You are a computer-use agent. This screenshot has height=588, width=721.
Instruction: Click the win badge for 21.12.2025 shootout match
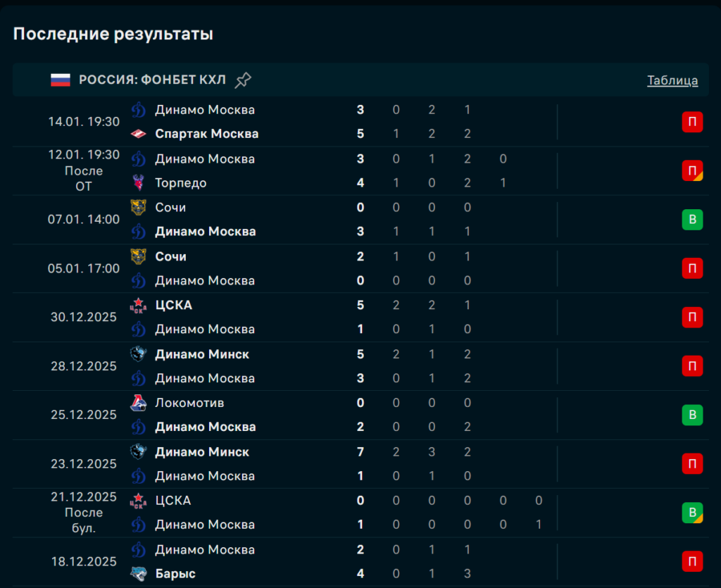pos(692,513)
